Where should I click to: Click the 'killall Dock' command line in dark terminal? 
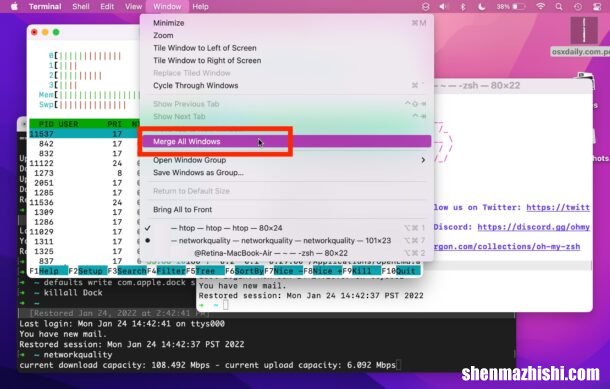73,293
